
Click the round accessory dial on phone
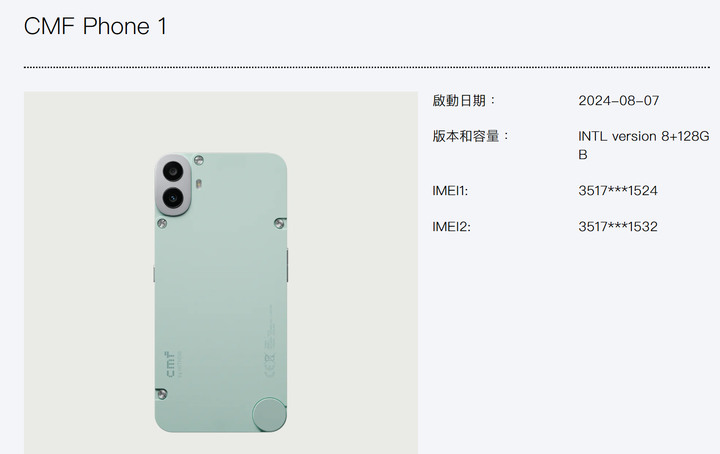[269, 415]
